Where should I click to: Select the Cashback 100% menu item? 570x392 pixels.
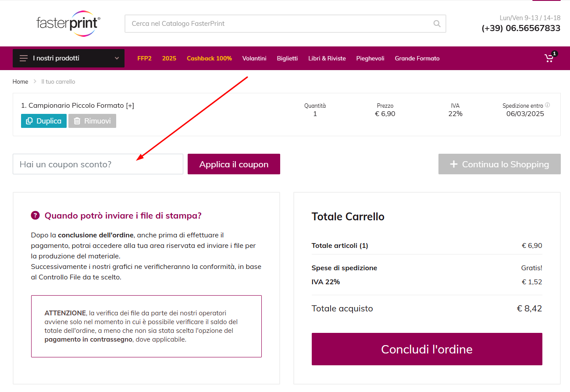click(x=209, y=58)
